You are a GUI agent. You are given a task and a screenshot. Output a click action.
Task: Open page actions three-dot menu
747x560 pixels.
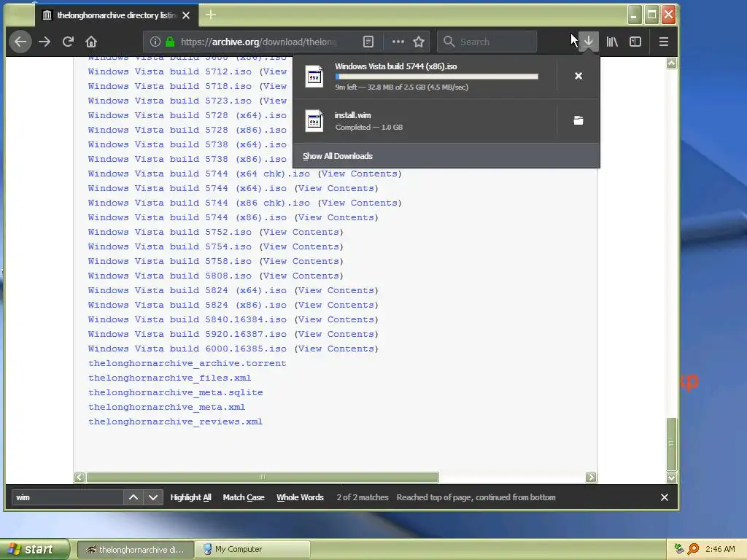(398, 42)
